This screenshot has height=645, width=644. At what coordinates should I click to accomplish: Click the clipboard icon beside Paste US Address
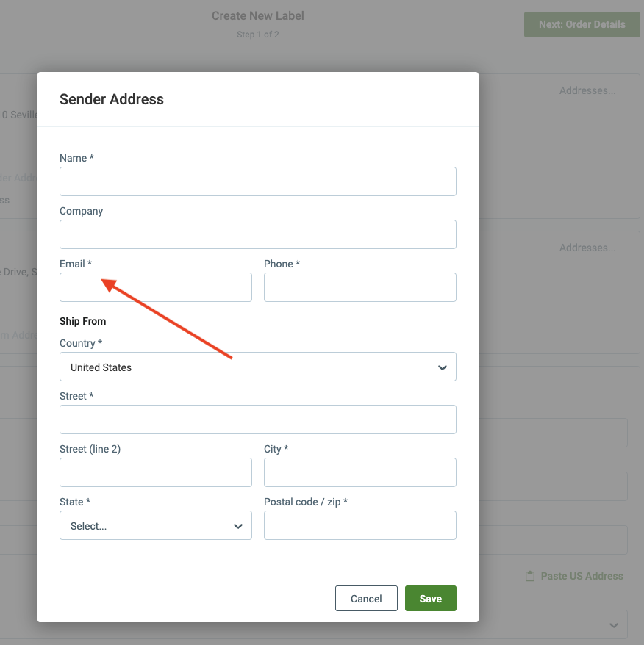529,576
